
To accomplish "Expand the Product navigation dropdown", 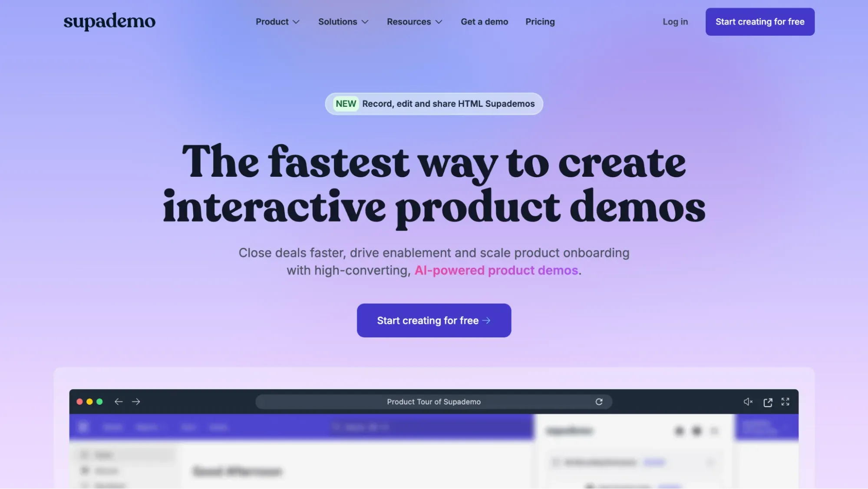I will (x=277, y=21).
